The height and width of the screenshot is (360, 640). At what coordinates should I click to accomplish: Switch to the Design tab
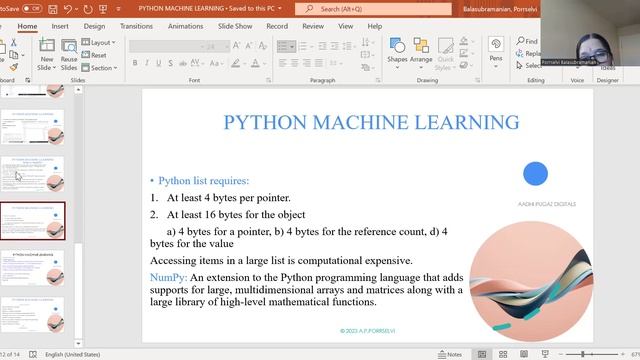tap(94, 26)
